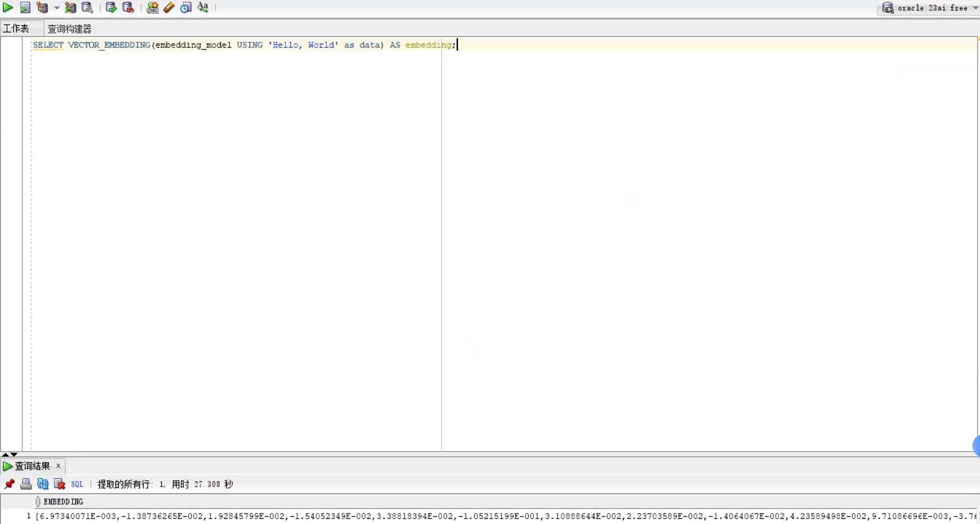Collapse the results pane with the down arrow
The height and width of the screenshot is (524, 980).
14,455
